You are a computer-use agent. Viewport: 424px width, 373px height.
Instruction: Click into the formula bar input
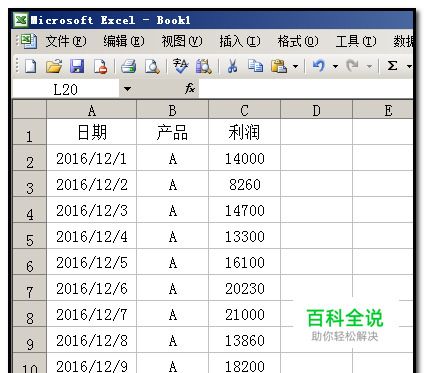pyautogui.click(x=306, y=89)
